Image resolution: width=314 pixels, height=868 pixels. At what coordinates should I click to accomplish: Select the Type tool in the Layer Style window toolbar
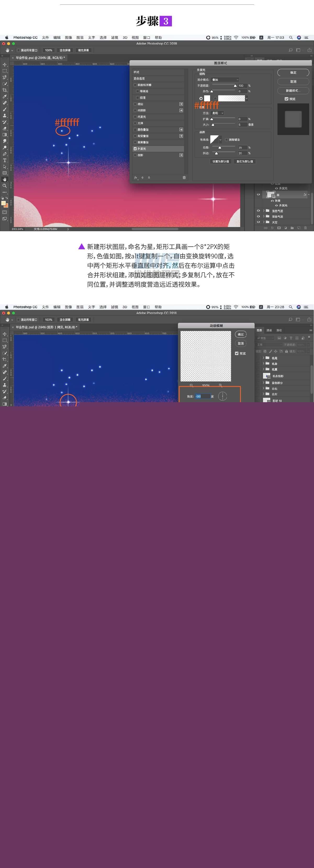point(5,161)
